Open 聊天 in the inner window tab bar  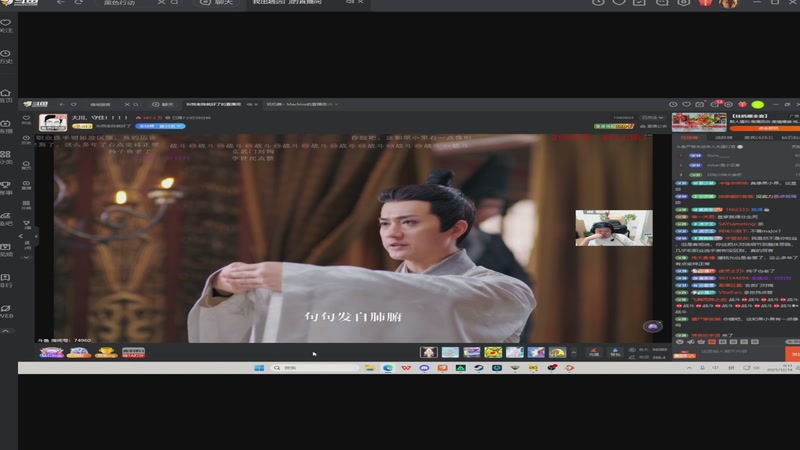pyautogui.click(x=163, y=104)
